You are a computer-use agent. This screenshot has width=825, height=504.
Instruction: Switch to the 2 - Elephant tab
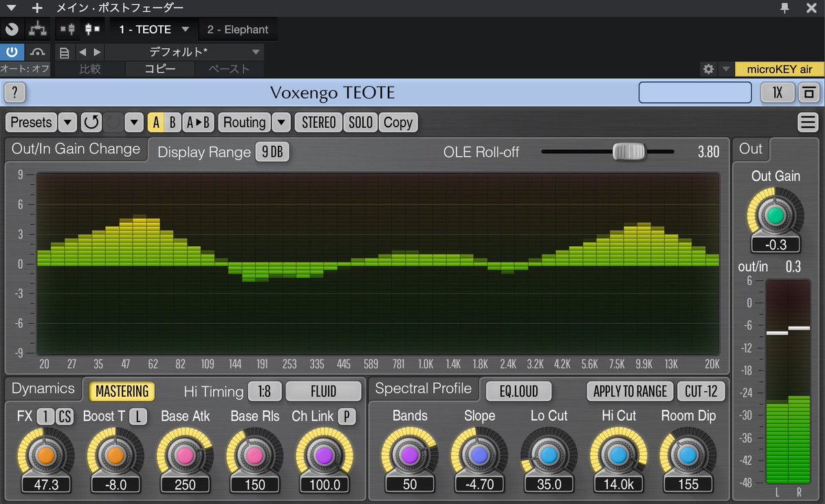click(238, 30)
